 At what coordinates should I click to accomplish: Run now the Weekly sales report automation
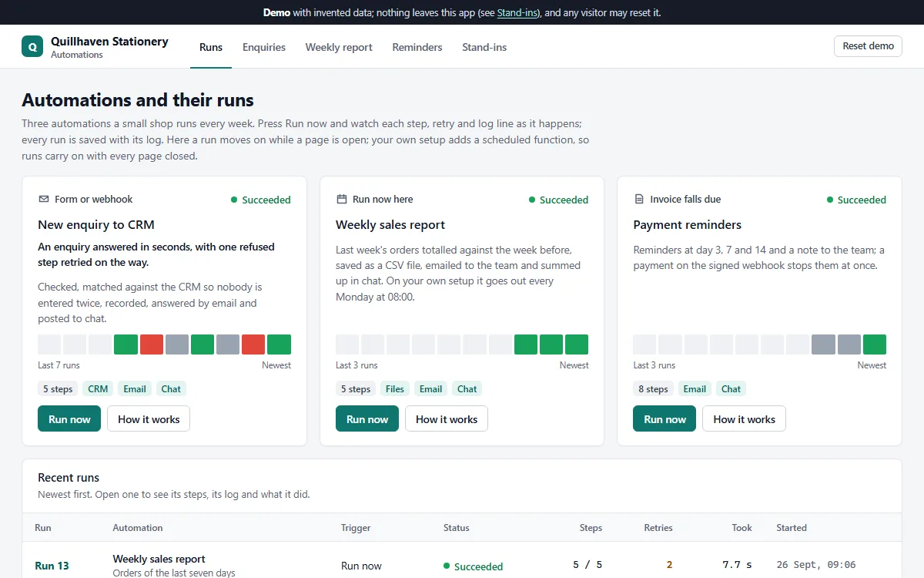pos(367,418)
